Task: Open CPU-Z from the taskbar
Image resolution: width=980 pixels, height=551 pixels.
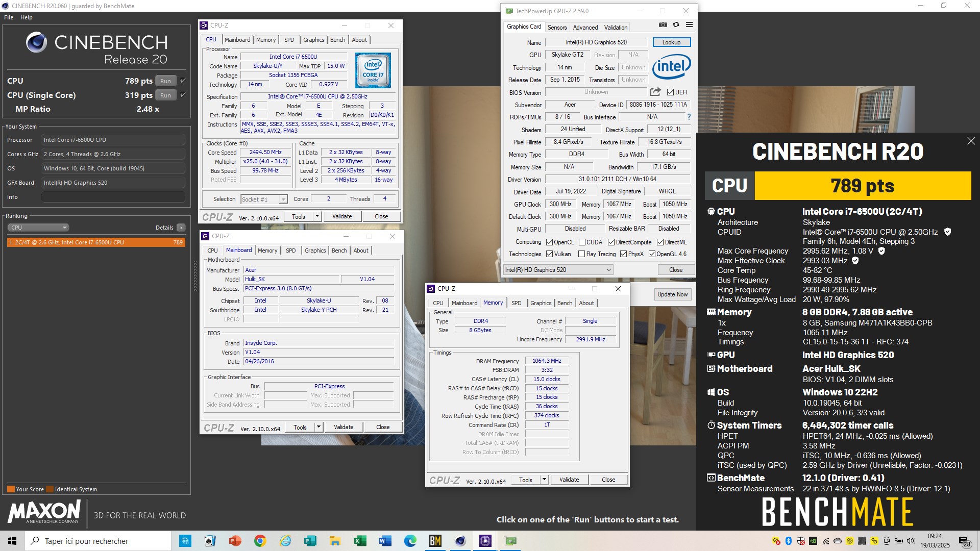Action: pos(485,541)
